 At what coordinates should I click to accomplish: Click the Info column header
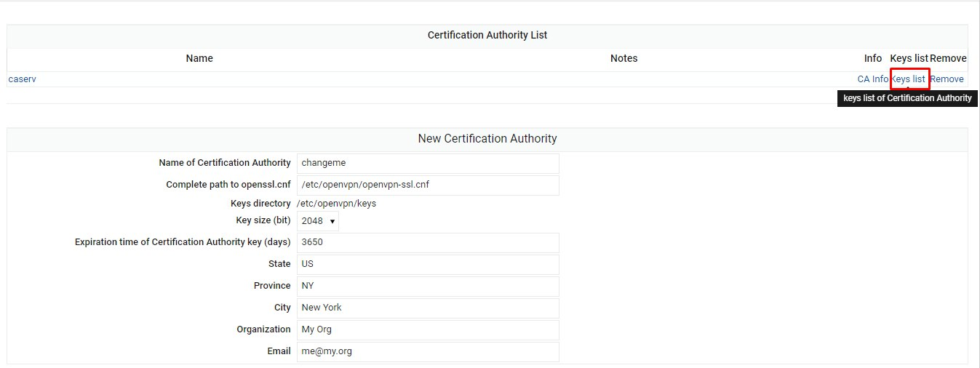(x=872, y=58)
